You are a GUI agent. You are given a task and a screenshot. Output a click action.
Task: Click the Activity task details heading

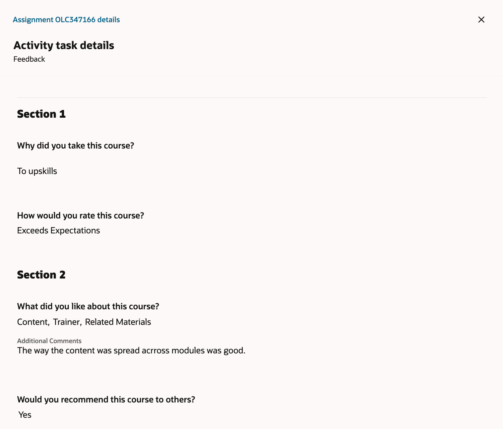[64, 45]
